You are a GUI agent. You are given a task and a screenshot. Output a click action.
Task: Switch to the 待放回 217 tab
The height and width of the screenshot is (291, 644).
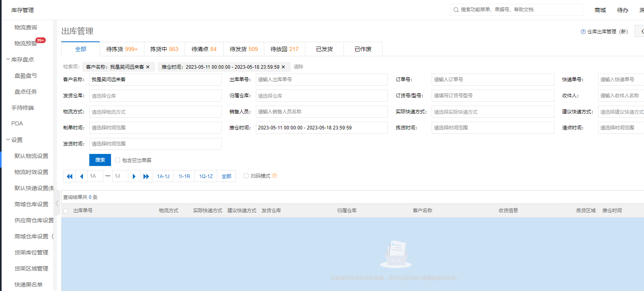tap(284, 49)
